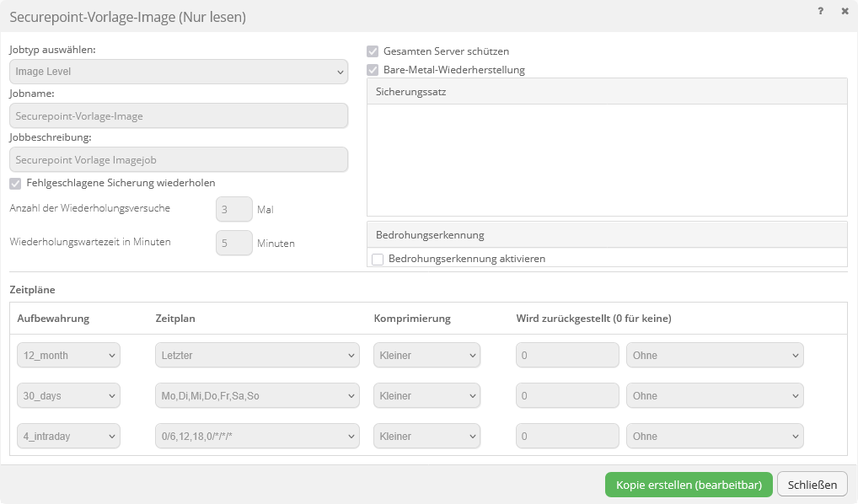Open the 'Image Level' job type dropdown

(179, 72)
